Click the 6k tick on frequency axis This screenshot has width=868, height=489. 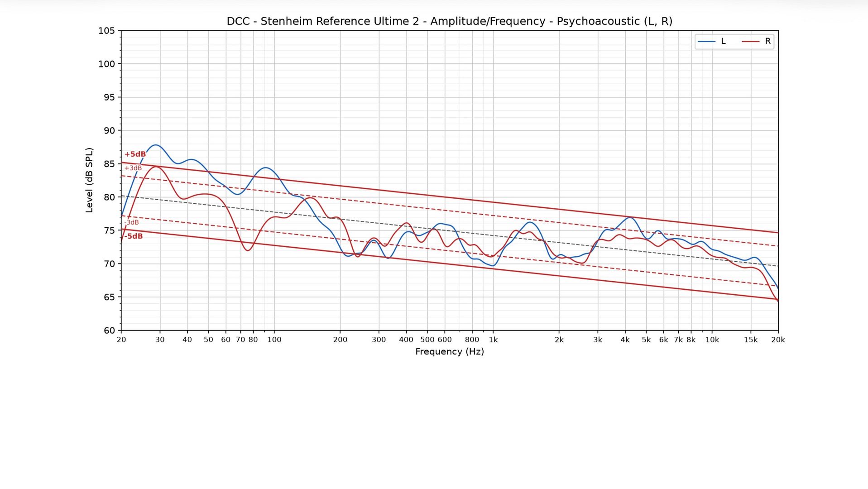coord(664,340)
